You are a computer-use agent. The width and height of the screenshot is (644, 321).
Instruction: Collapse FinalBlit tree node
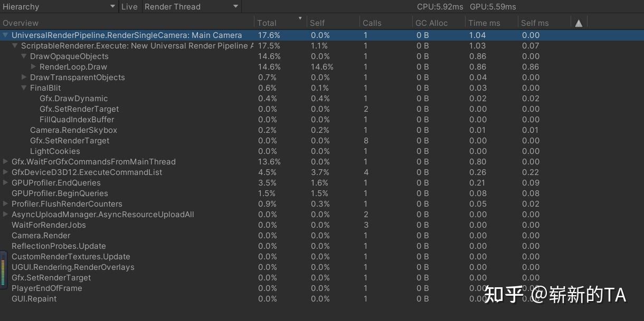(x=24, y=88)
